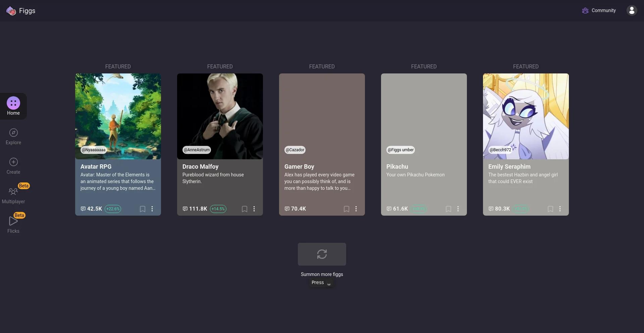The image size is (644, 333).
Task: Click the refresh summon figgs button
Action: tap(322, 254)
